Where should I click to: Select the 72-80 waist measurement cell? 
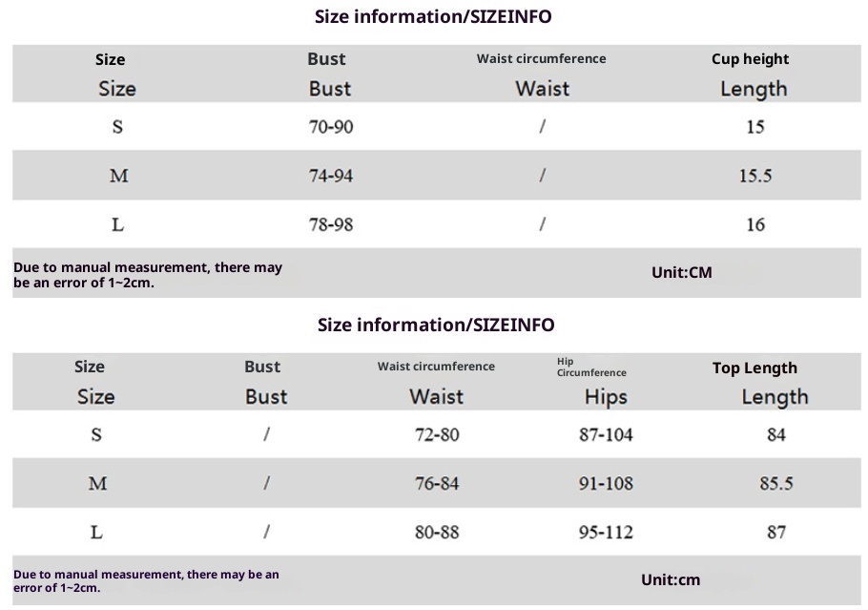(x=437, y=435)
